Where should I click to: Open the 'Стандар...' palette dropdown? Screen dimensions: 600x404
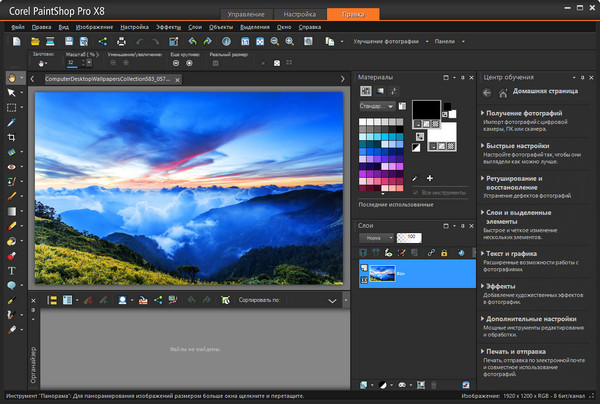376,105
